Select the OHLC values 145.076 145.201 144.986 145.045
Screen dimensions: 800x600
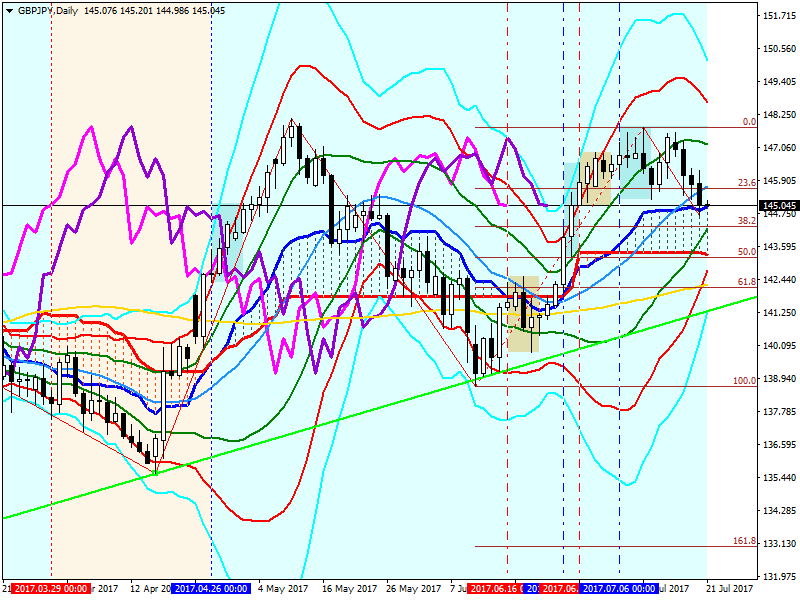[154, 11]
